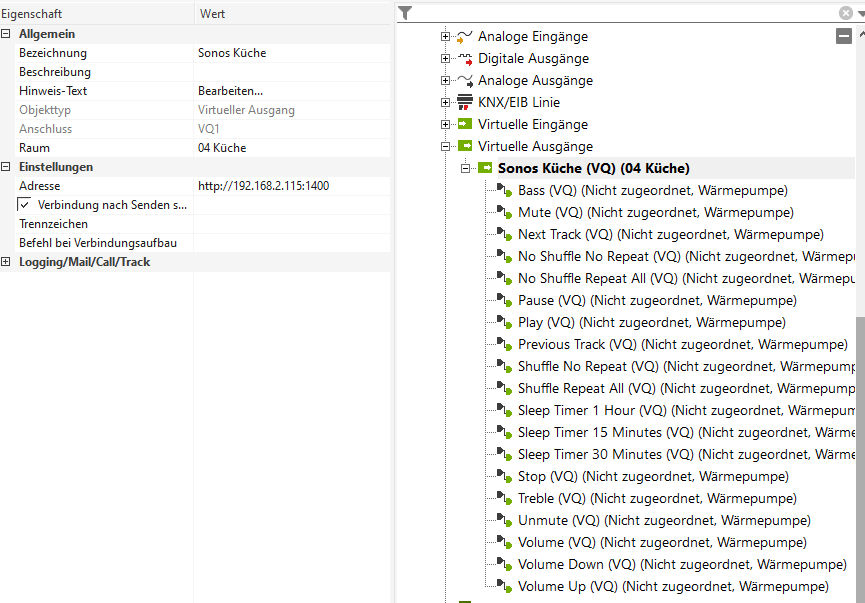865x603 pixels.
Task: Click the Virtuelle Eingänge green icon
Action: (x=465, y=124)
